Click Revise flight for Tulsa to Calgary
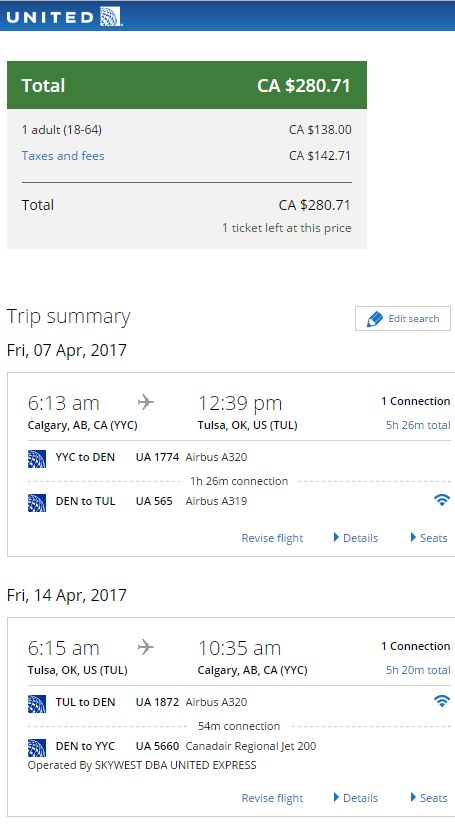The image size is (455, 824). tap(272, 798)
